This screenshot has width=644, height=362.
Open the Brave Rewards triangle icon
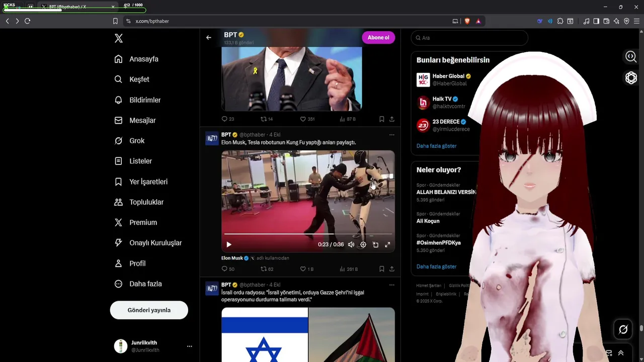coord(478,21)
